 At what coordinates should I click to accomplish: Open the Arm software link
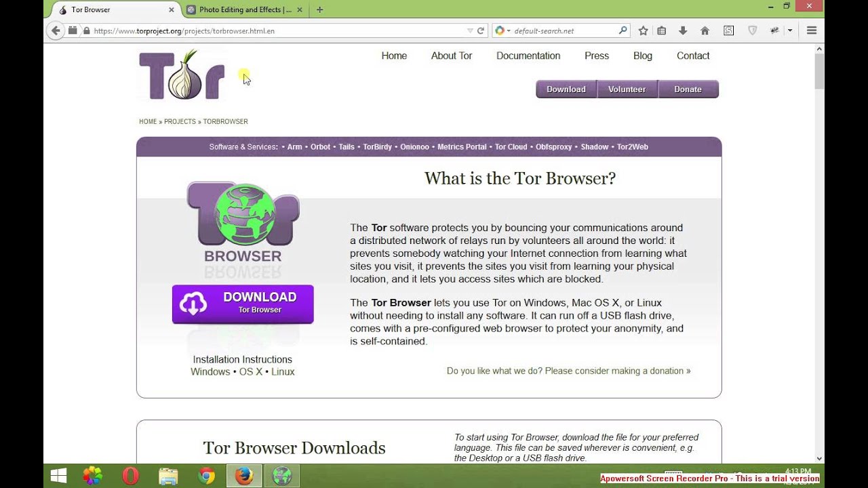[x=294, y=147]
